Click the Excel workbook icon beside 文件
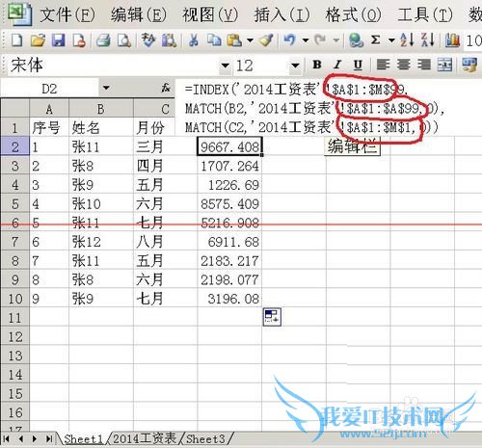 pyautogui.click(x=20, y=14)
